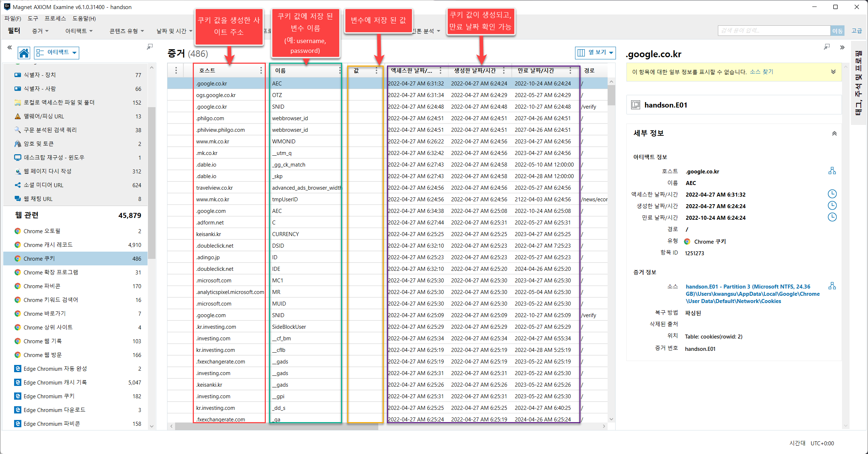Click the left pane scrollbar down arrow
Viewport: 868px width, 454px height.
click(x=152, y=426)
